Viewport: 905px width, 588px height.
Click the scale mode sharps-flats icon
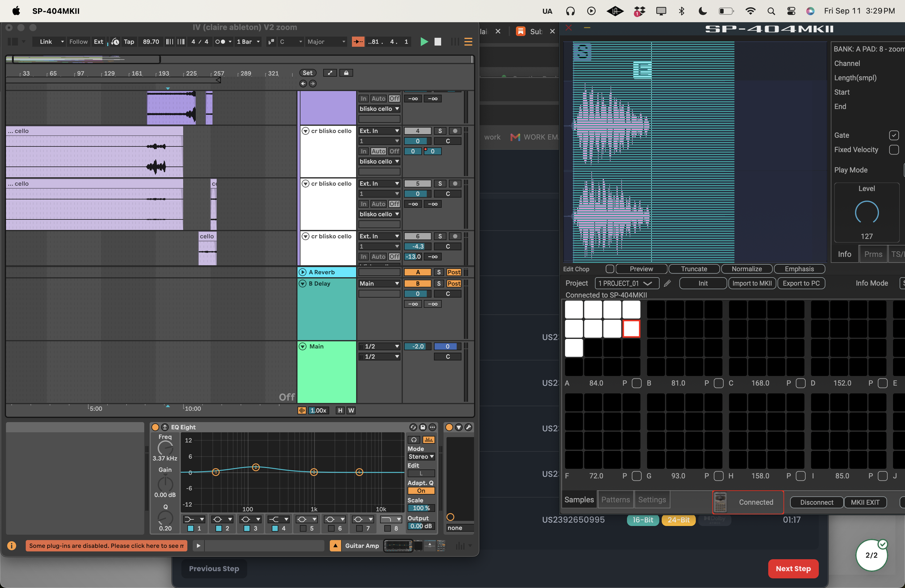point(271,42)
